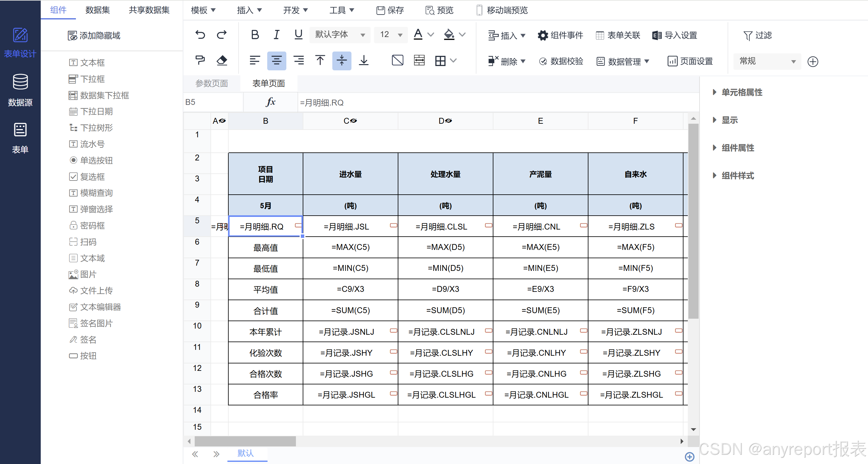Open the font color picker
Viewport: 868px width, 464px height.
[x=418, y=35]
